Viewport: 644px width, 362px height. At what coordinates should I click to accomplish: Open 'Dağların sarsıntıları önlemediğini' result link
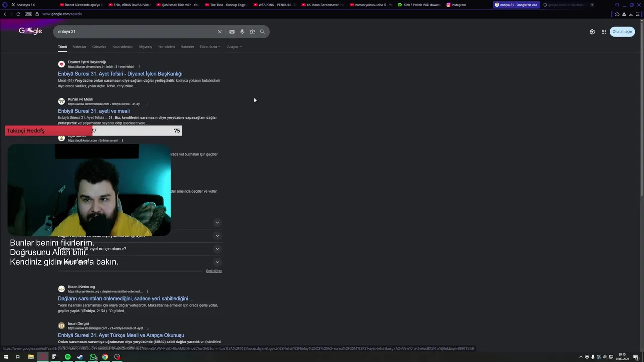point(125,298)
